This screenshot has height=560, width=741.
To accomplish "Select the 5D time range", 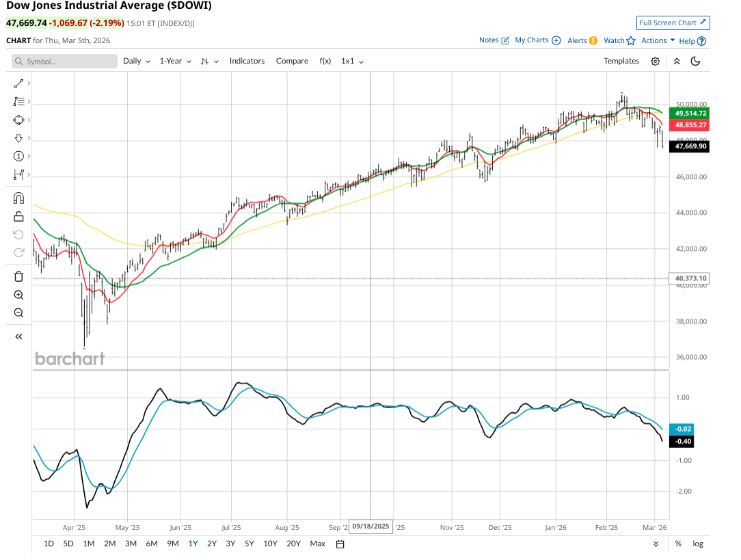I will point(68,544).
